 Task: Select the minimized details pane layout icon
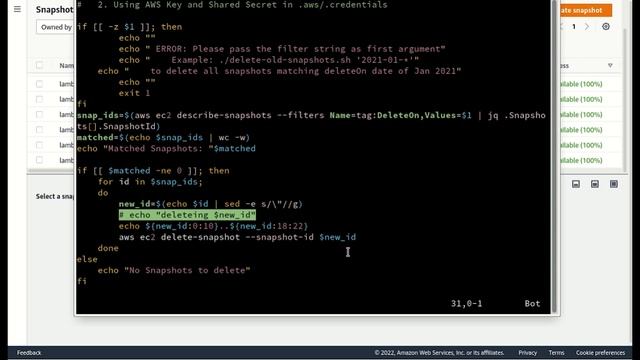(576, 184)
